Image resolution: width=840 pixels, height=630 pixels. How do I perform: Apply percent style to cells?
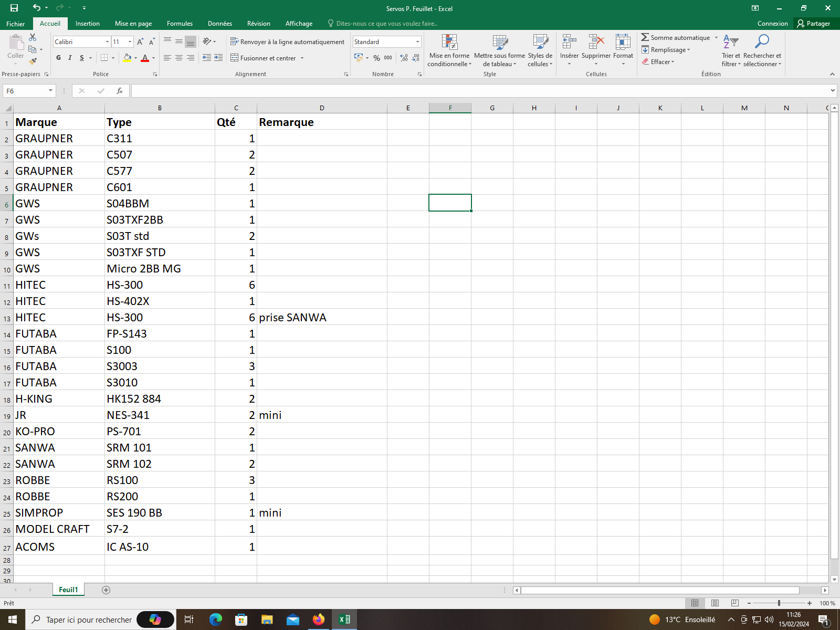click(376, 58)
